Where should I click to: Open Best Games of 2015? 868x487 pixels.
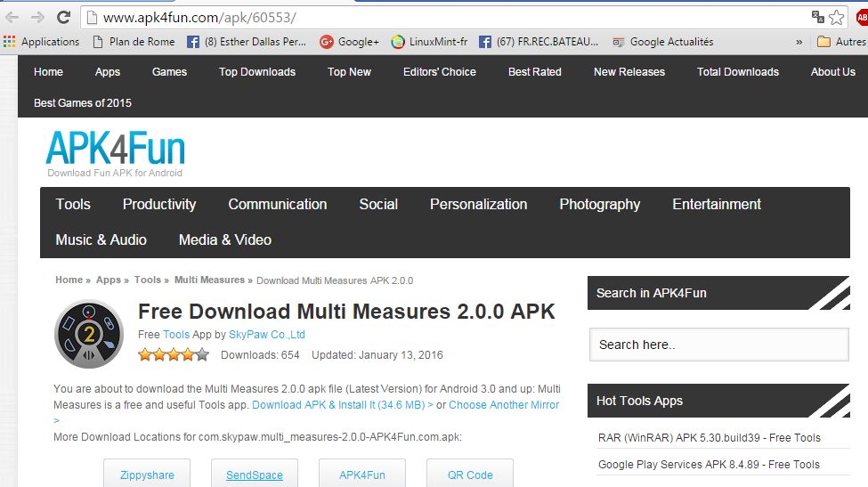(x=83, y=103)
